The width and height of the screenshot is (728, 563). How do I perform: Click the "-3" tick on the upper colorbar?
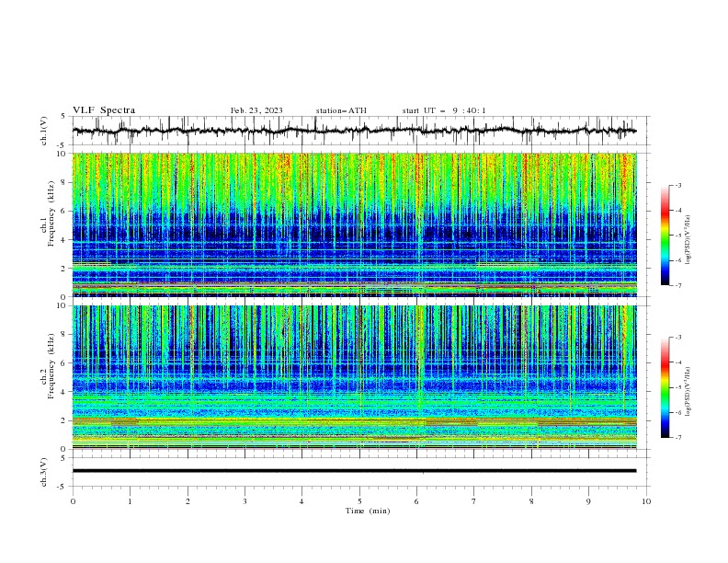[x=677, y=185]
